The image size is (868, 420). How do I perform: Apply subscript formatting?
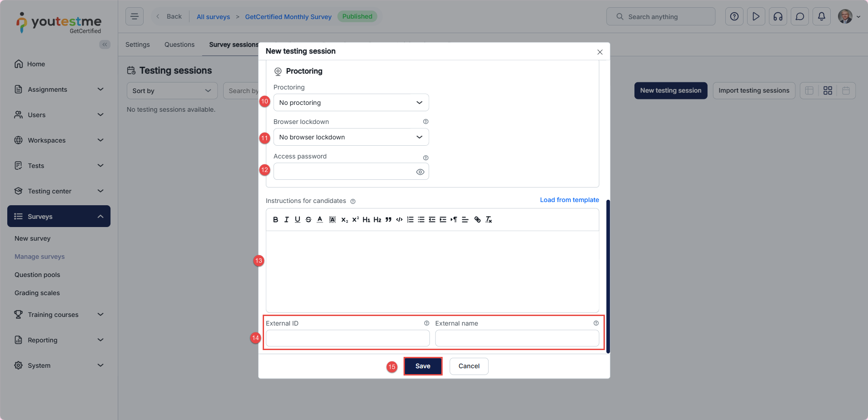coord(344,220)
